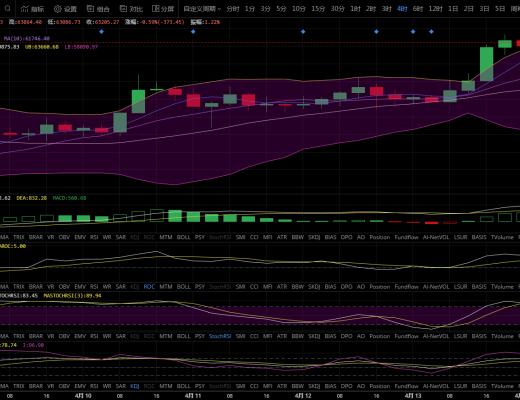Click the highlighted blue ROC indicator tab
Image resolution: width=520 pixels, height=400 pixels.
149,287
